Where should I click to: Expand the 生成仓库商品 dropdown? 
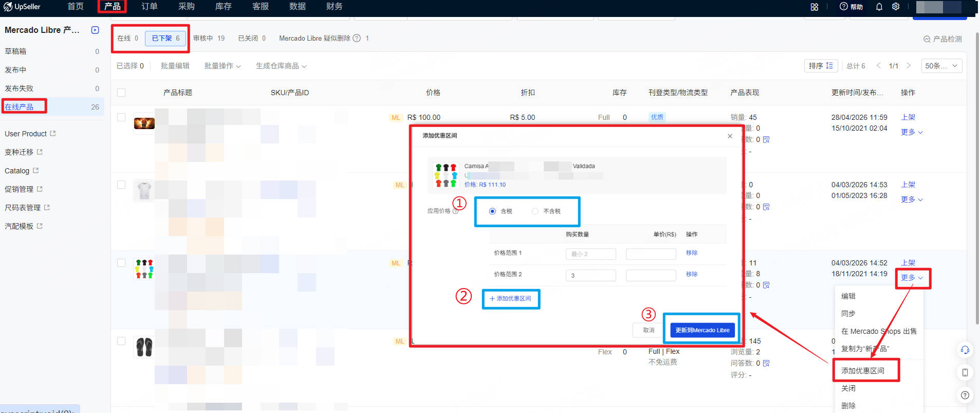tap(281, 66)
